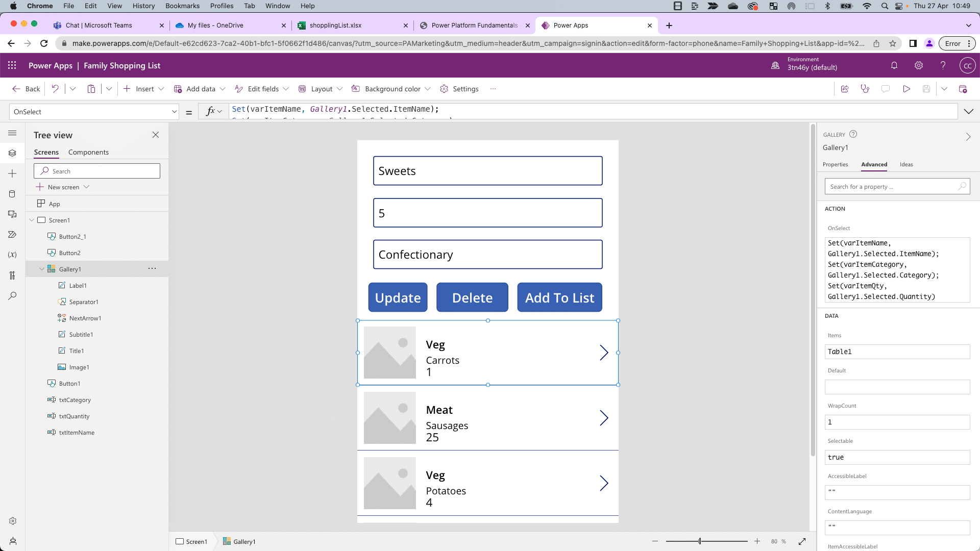Expand the Insert menu dropdown
980x551 pixels.
click(x=161, y=89)
